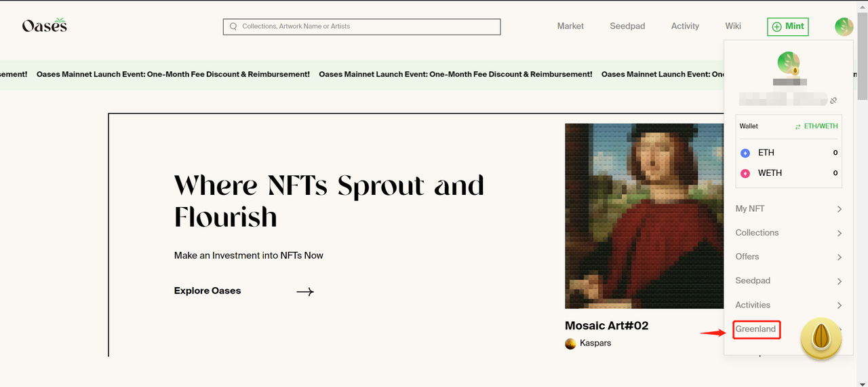The image size is (868, 387).
Task: Expand the Offers chevron
Action: pos(839,257)
